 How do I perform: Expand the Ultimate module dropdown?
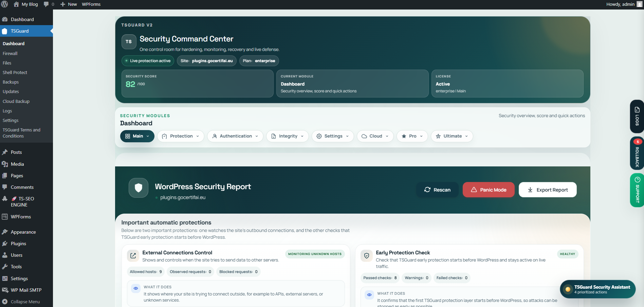coord(452,136)
